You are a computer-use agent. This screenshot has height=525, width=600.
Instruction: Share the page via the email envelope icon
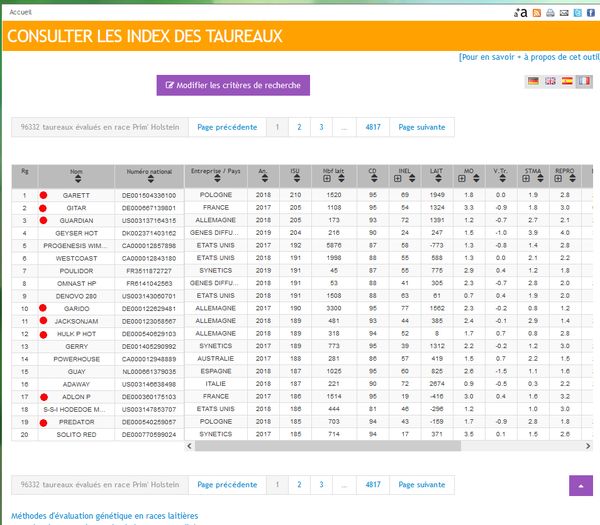[564, 12]
